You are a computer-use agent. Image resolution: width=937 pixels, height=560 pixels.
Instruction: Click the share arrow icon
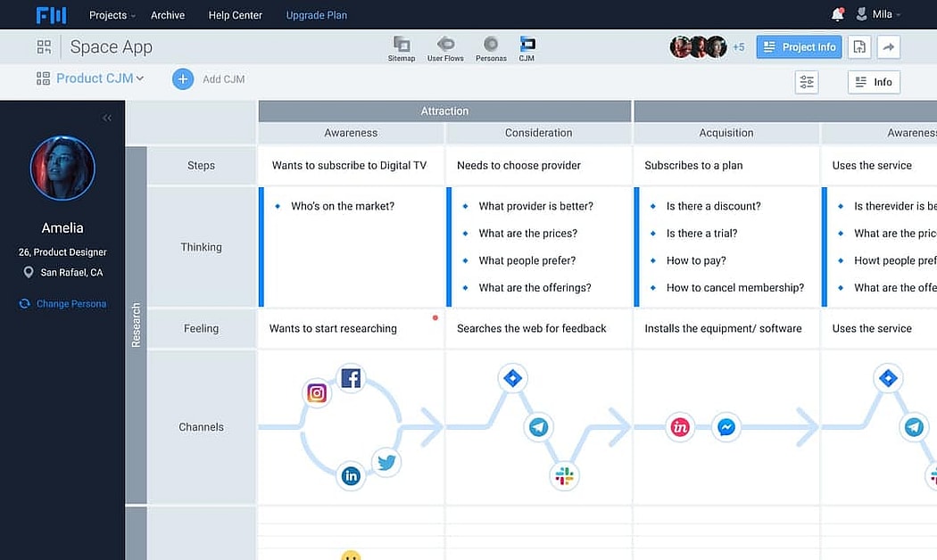tap(889, 47)
